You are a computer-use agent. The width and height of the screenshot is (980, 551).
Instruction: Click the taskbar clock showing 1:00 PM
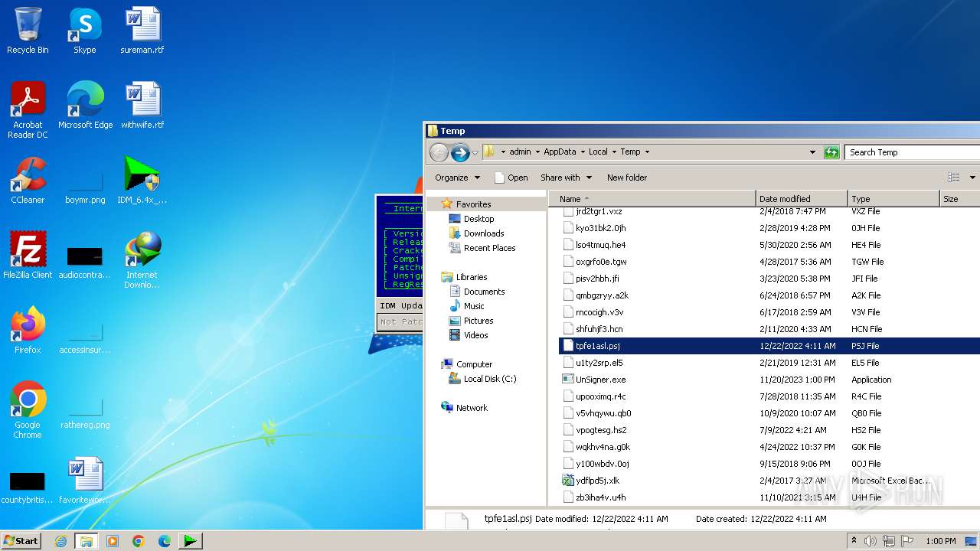point(940,541)
